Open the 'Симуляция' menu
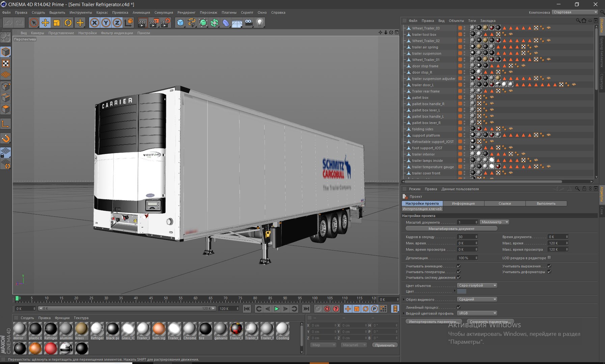The height and width of the screenshot is (364, 605). point(164,12)
